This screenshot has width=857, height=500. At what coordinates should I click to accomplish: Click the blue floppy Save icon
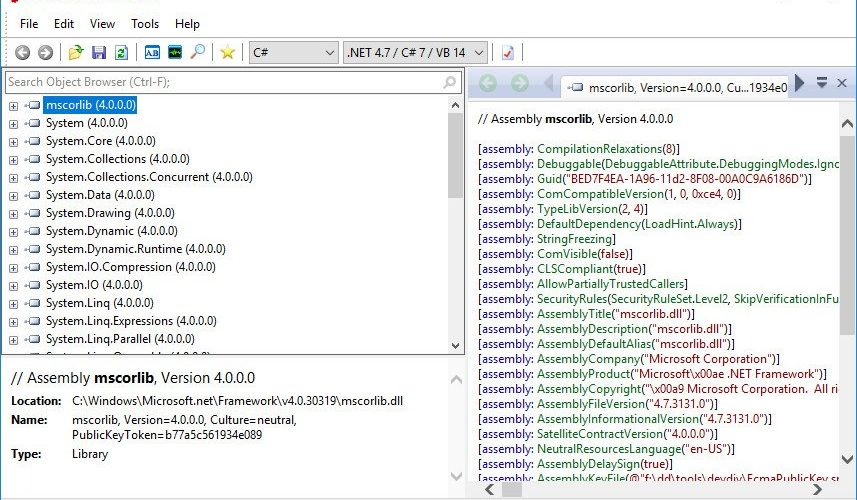(x=98, y=52)
